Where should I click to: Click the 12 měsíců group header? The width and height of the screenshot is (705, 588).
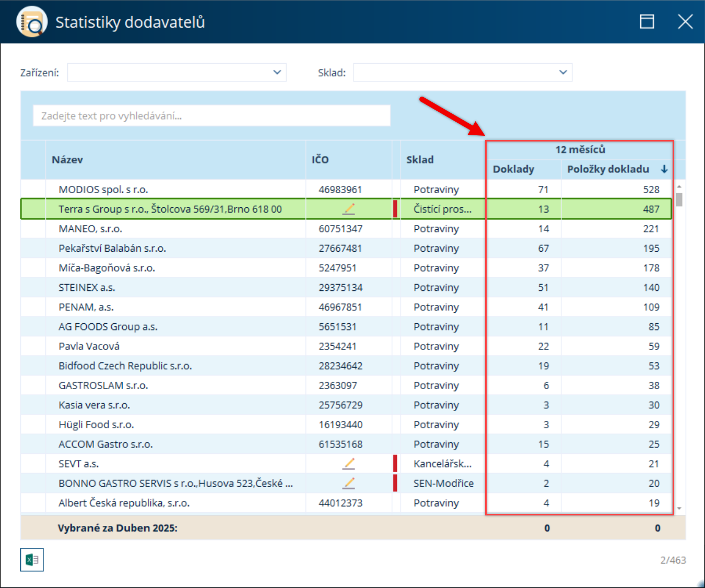point(580,149)
